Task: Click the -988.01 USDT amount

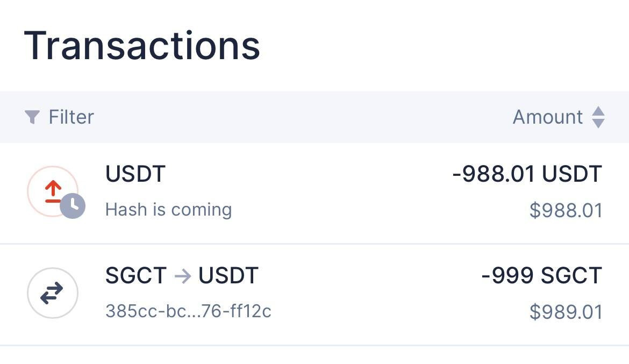Action: pyautogui.click(x=527, y=174)
